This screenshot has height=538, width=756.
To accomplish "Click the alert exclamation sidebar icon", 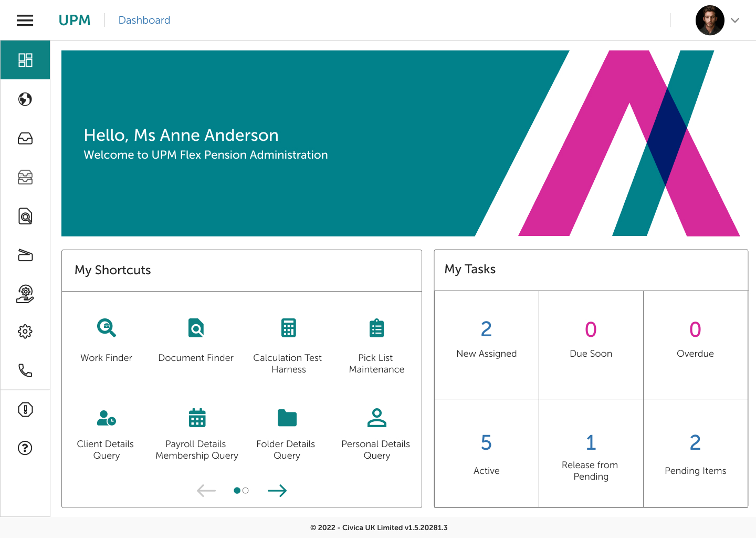I will [25, 409].
